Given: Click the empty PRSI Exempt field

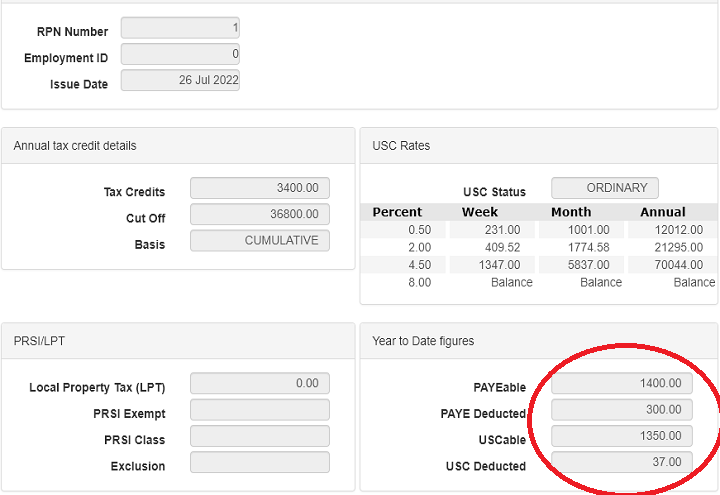Looking at the screenshot, I should 260,410.
